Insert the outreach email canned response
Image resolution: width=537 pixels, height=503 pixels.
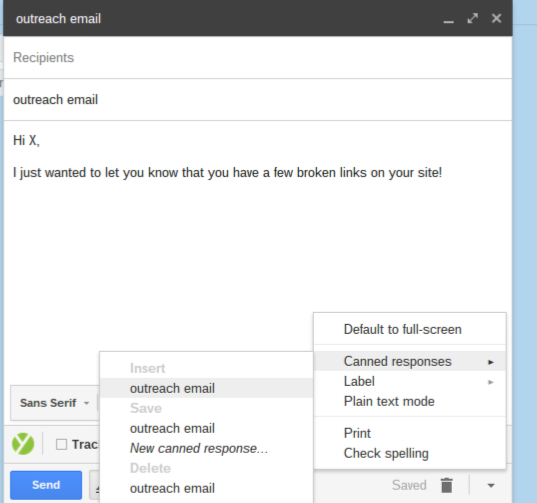207,388
